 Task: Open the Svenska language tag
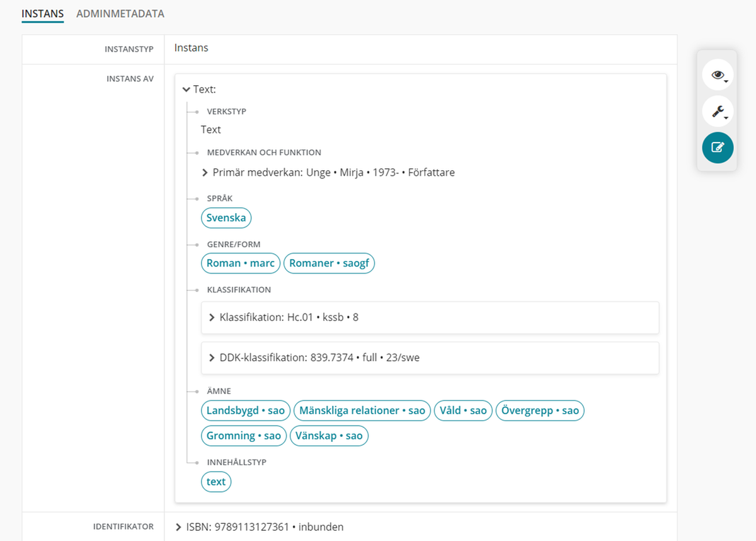pyautogui.click(x=226, y=218)
